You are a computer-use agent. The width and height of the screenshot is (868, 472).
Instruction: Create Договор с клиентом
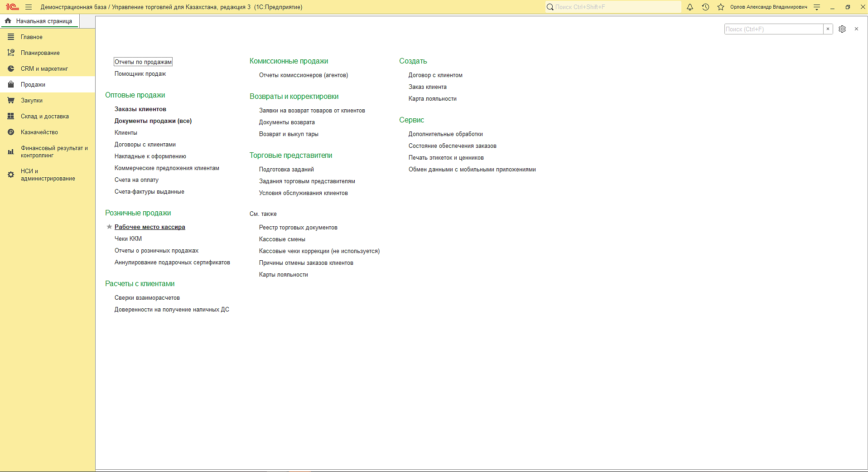pos(435,75)
